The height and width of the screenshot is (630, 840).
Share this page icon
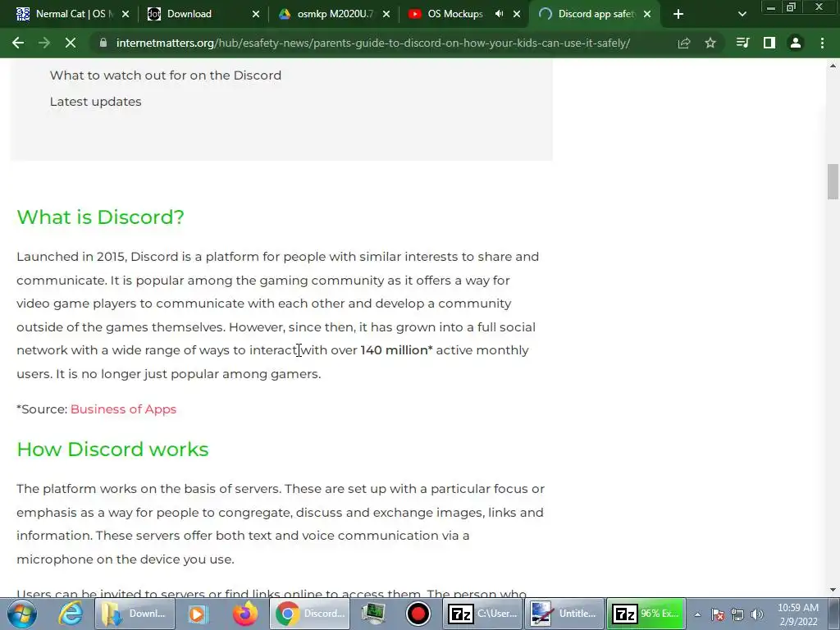click(x=684, y=43)
